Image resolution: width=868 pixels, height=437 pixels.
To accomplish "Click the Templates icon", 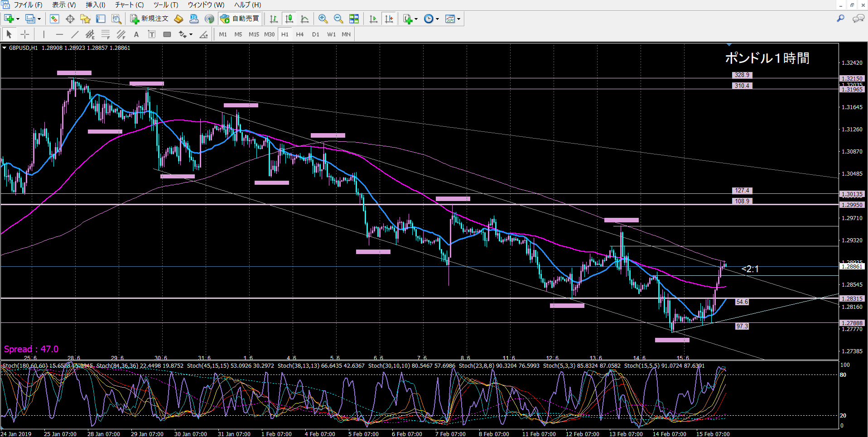I will click(x=450, y=19).
